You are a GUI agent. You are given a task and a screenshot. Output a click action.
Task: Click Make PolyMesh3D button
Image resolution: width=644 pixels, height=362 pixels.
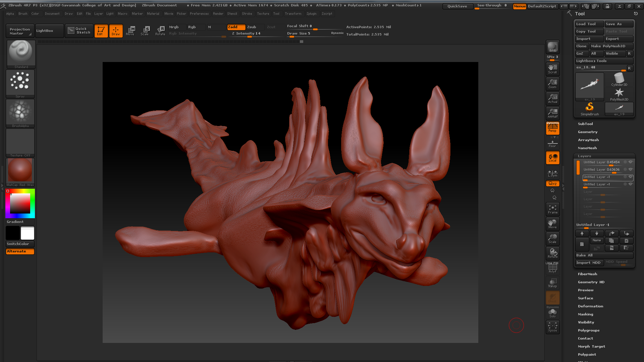[611, 46]
